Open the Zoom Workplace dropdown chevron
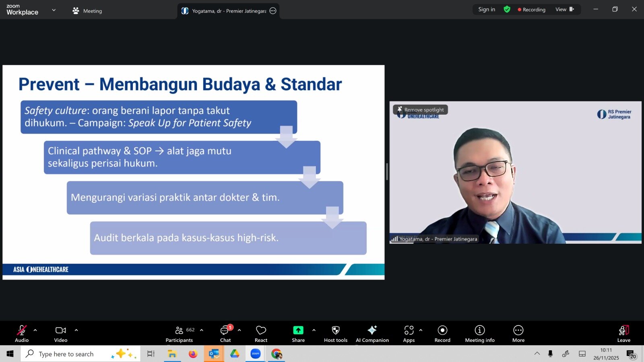 54,10
